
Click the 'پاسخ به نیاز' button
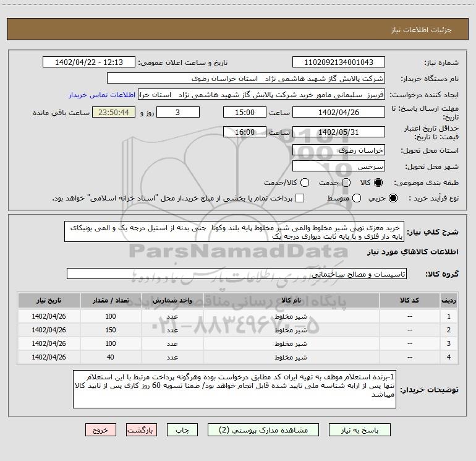pos(359,429)
